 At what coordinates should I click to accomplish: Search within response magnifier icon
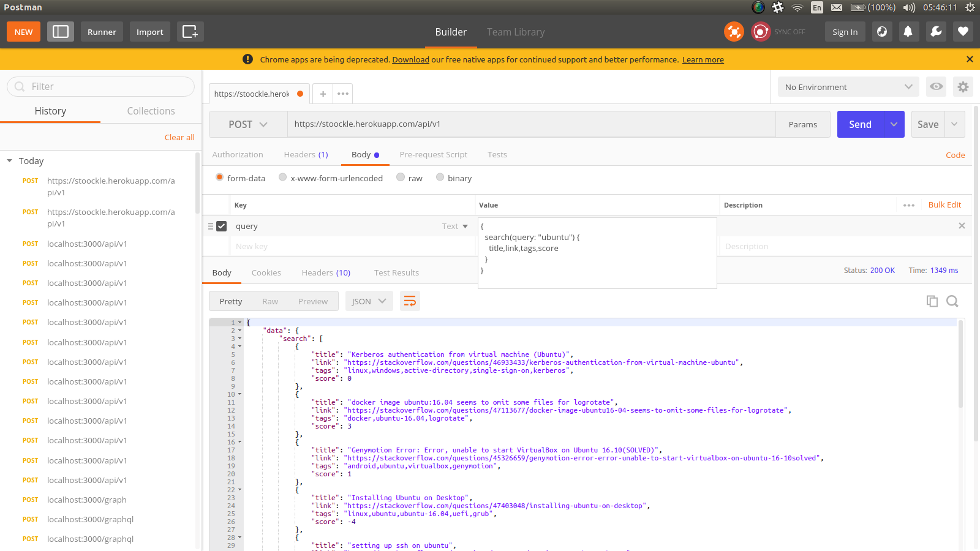pos(952,301)
